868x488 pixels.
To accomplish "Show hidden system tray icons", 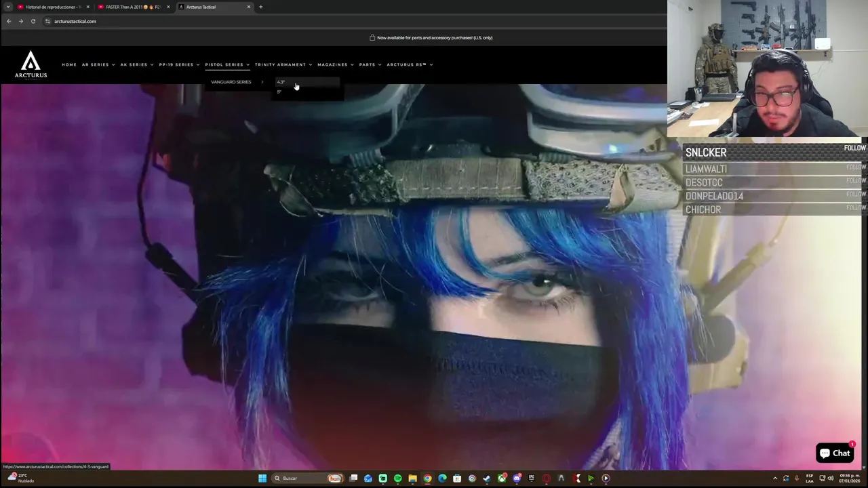I will click(x=775, y=479).
